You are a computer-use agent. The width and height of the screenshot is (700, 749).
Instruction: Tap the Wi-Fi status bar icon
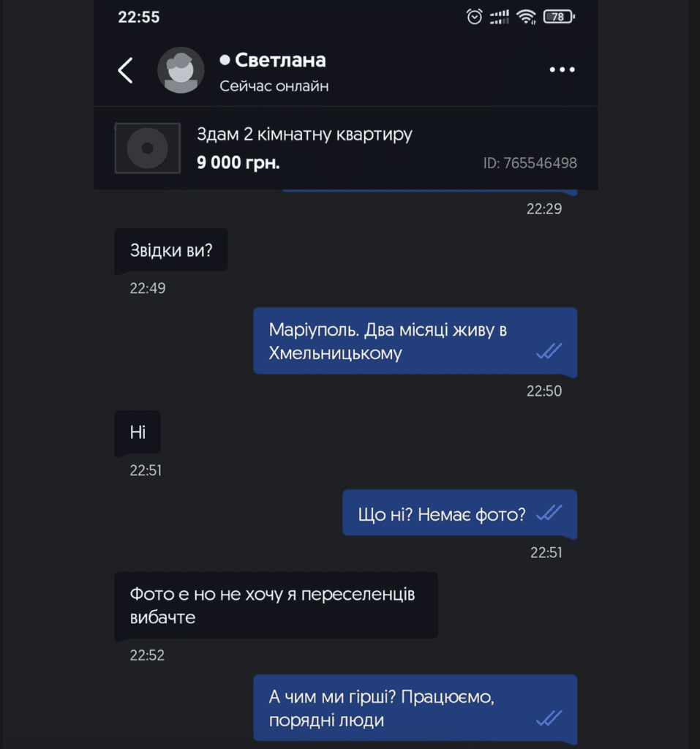(x=526, y=17)
